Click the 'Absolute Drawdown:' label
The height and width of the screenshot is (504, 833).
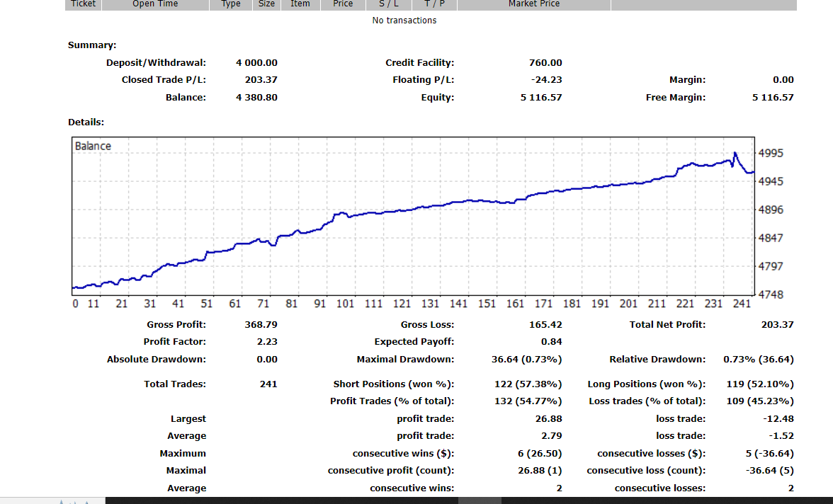156,359
